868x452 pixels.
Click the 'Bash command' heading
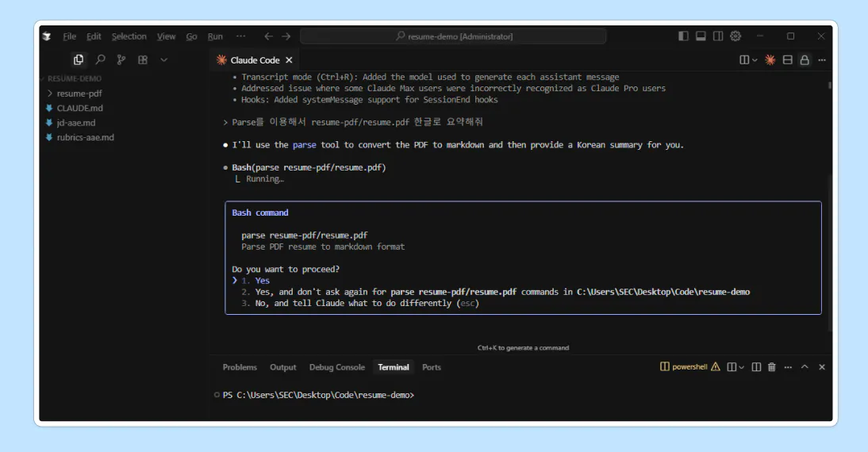click(260, 213)
